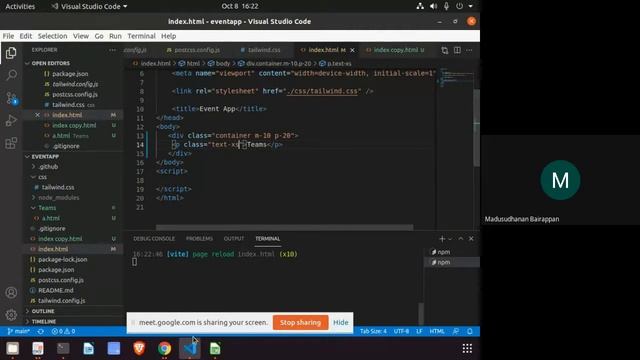Open errors and warnings status item
This screenshot has height=360, width=640.
[x=63, y=331]
